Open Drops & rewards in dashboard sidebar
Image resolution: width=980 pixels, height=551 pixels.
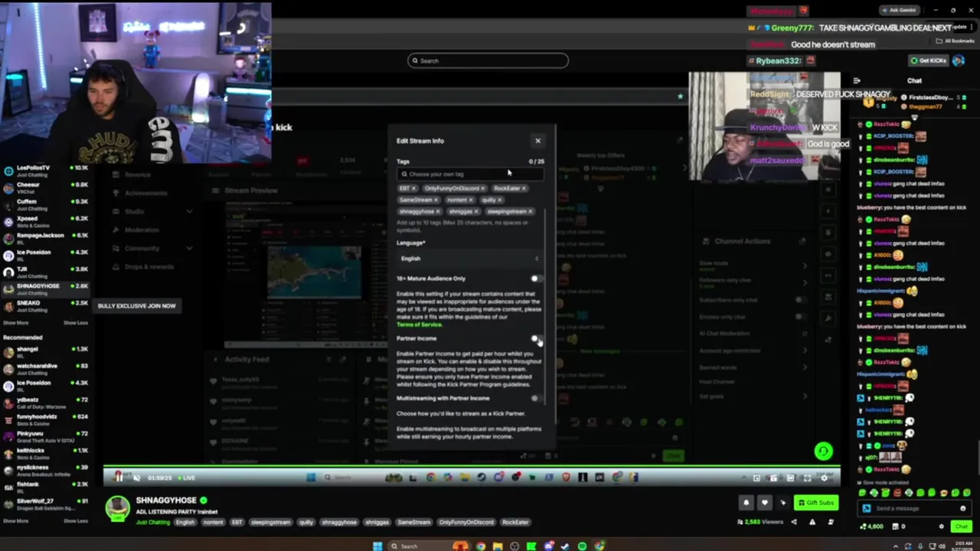[x=149, y=266]
